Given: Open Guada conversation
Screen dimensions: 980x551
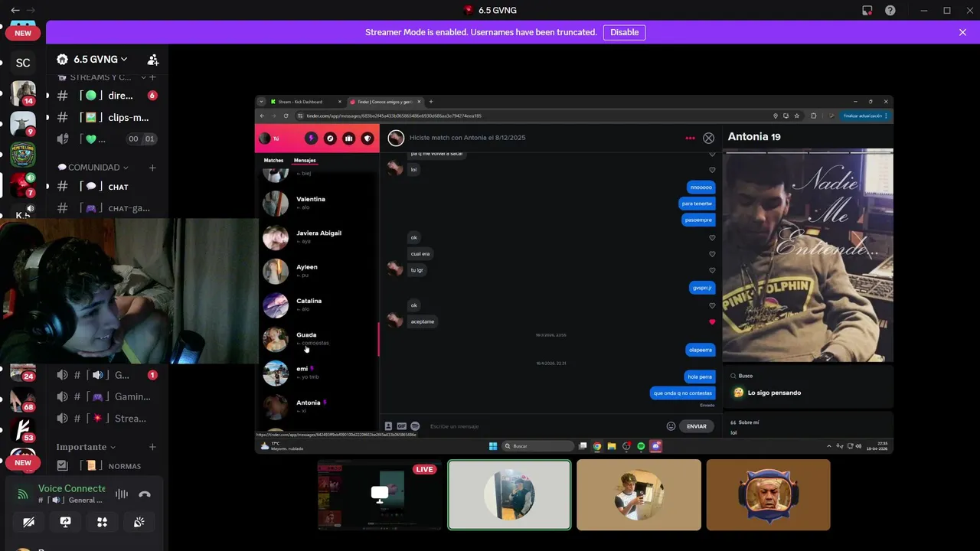Looking at the screenshot, I should [x=317, y=339].
